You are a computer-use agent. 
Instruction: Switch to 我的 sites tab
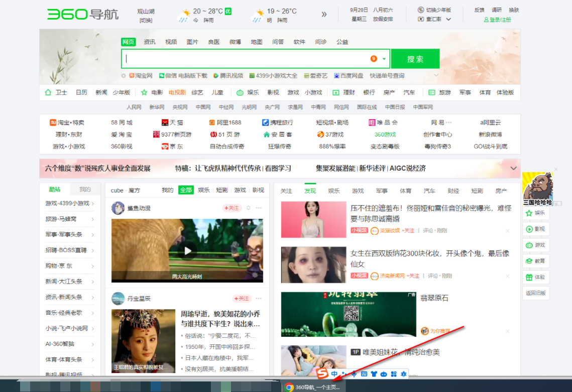(x=85, y=189)
